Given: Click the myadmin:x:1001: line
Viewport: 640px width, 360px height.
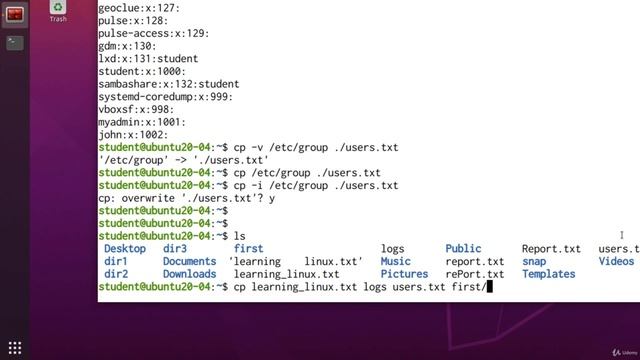Looking at the screenshot, I should click(142, 122).
